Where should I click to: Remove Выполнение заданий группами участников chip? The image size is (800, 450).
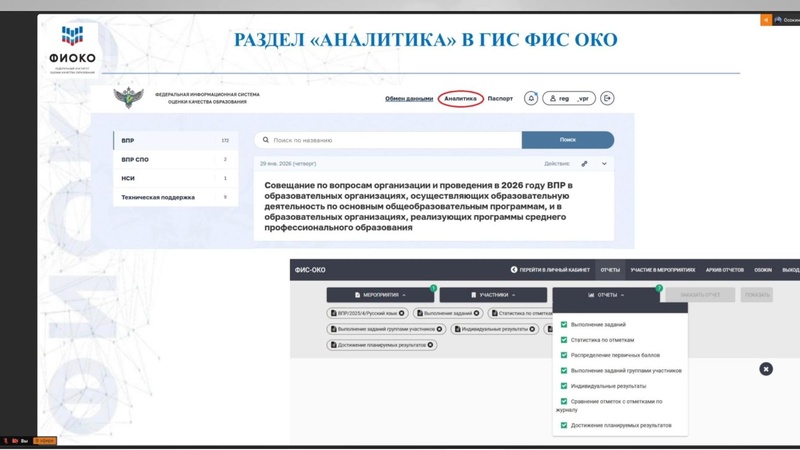tap(439, 329)
